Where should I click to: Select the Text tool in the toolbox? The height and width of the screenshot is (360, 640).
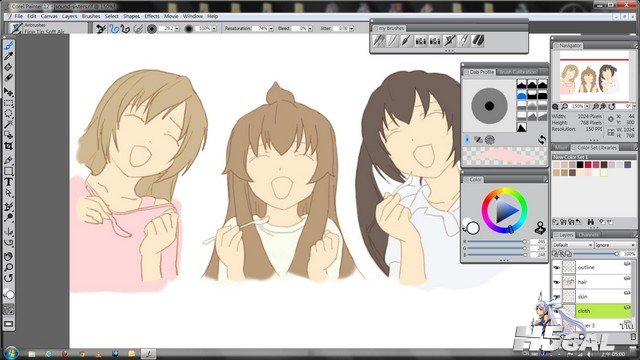tap(9, 182)
